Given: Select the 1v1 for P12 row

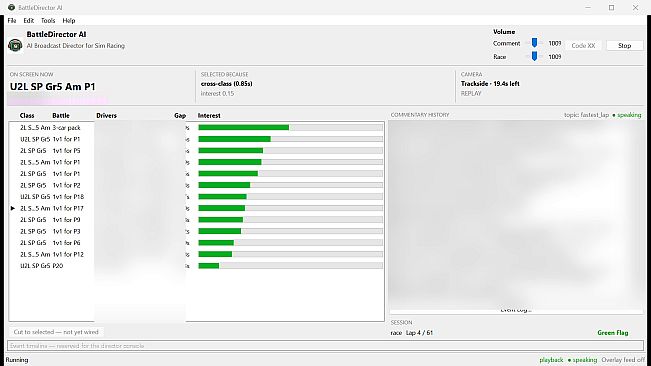Looking at the screenshot, I should click(196, 254).
